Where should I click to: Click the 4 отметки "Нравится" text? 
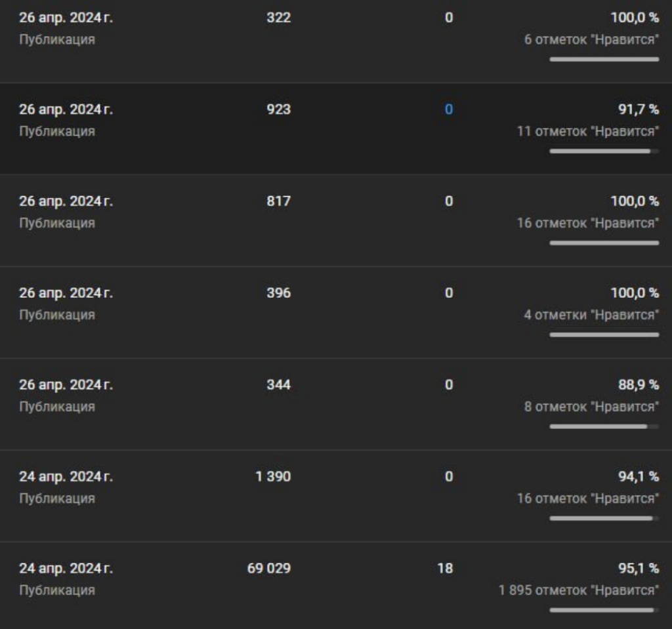coord(591,315)
